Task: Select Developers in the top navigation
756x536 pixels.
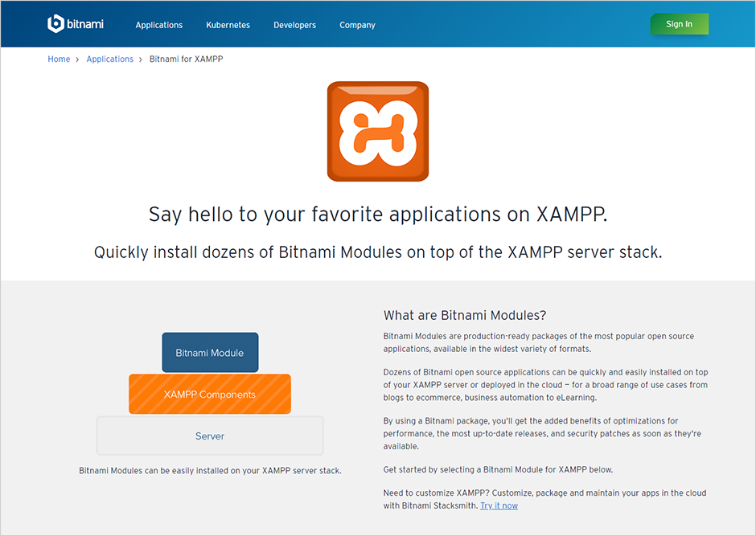Action: pos(294,25)
